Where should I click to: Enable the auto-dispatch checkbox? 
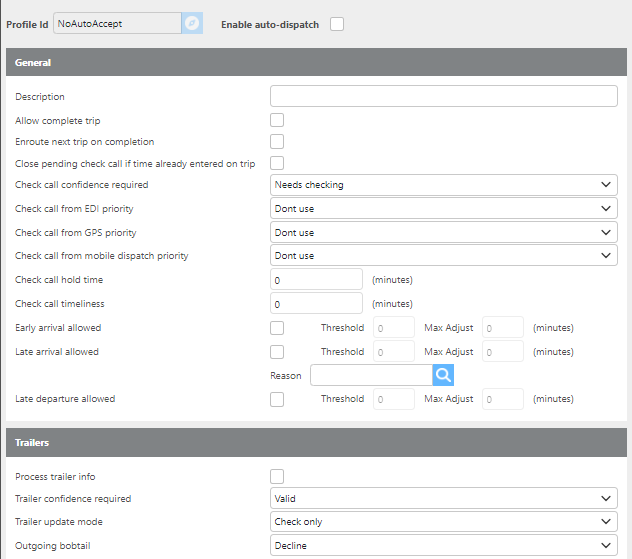[x=337, y=24]
